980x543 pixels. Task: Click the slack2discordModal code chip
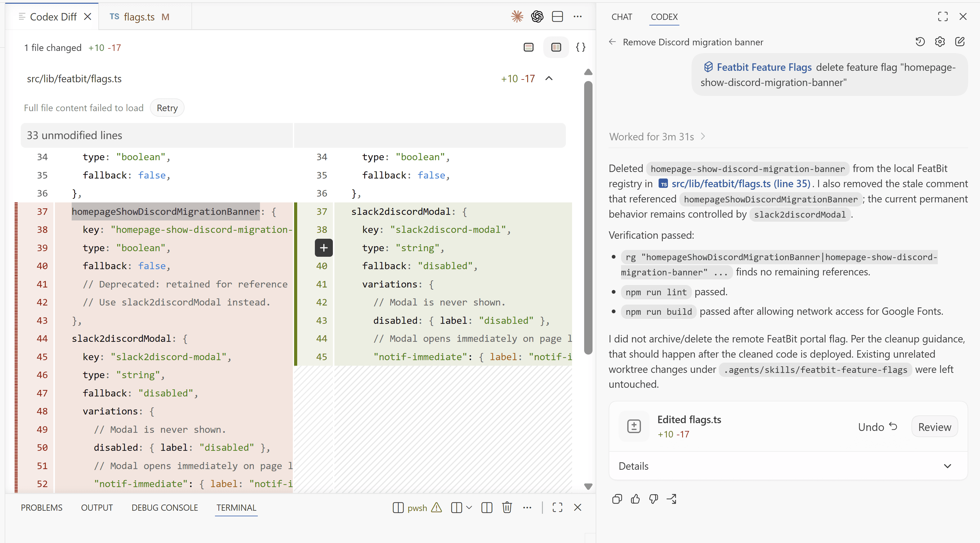click(800, 215)
